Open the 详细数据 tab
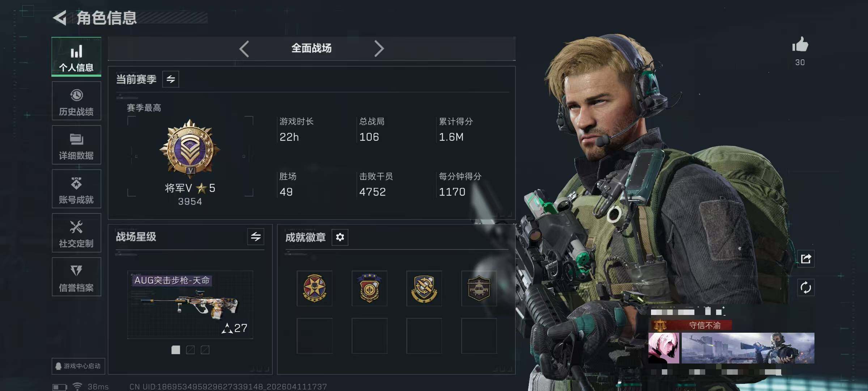 [x=76, y=145]
